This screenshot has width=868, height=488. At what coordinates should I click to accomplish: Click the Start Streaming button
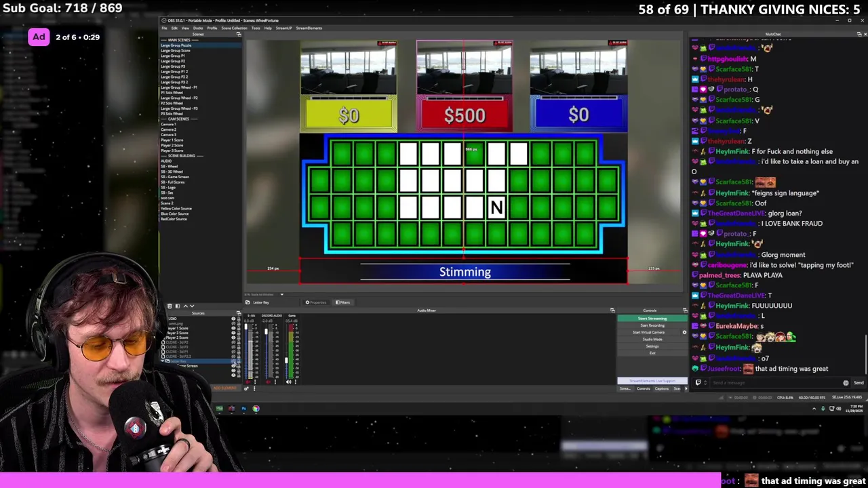(652, 319)
